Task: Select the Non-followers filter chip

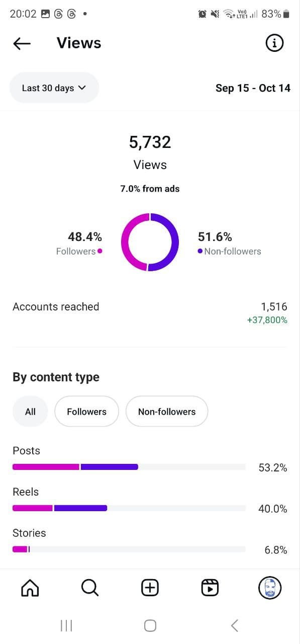Action: coord(167,412)
